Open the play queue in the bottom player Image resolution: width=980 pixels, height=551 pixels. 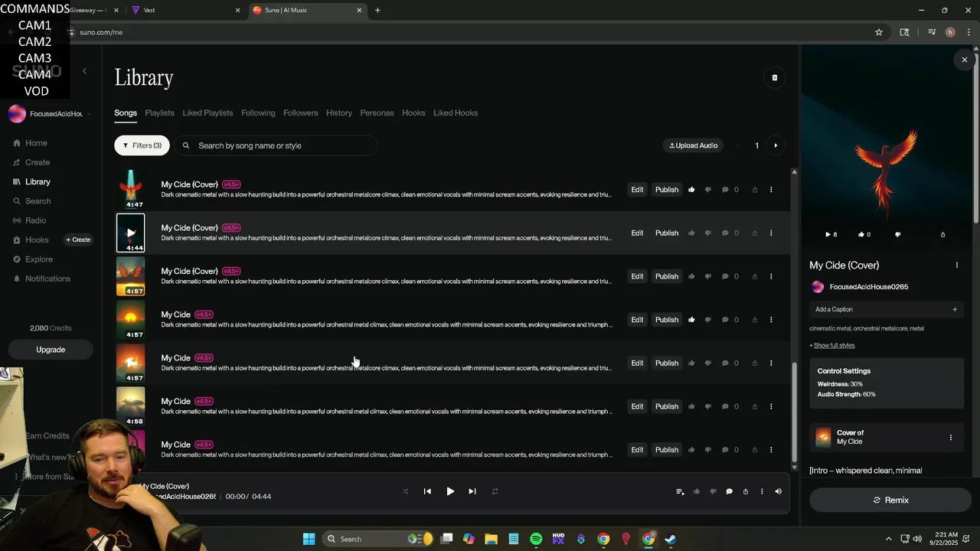pos(680,491)
